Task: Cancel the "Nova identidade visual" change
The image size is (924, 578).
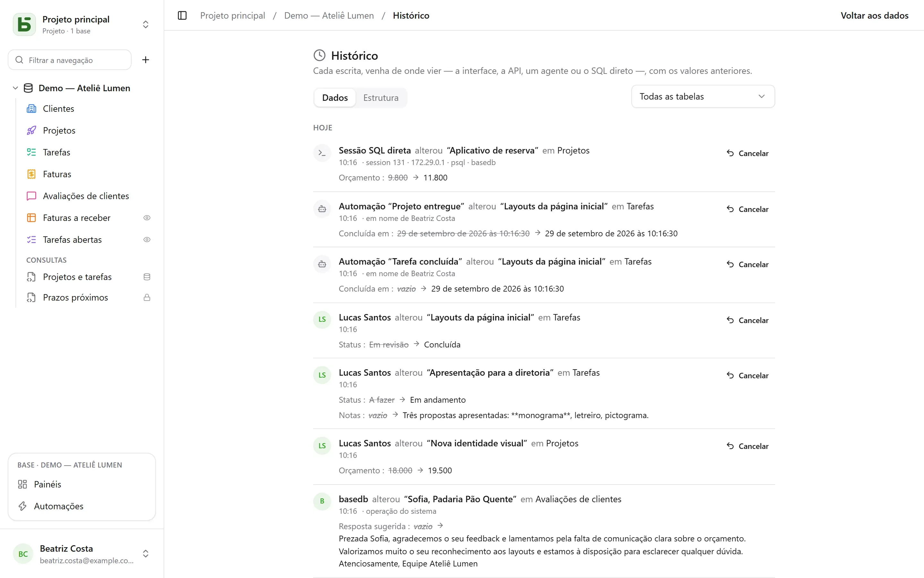Action: pyautogui.click(x=747, y=446)
